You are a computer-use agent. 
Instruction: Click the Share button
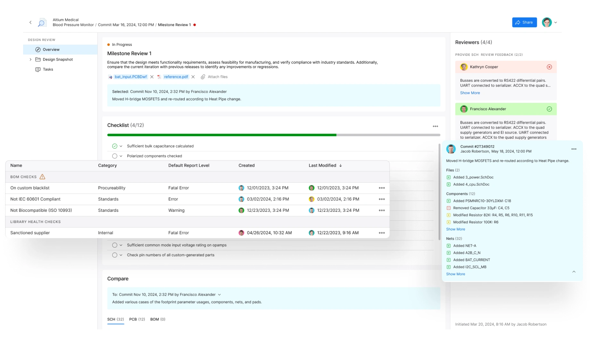pyautogui.click(x=524, y=22)
